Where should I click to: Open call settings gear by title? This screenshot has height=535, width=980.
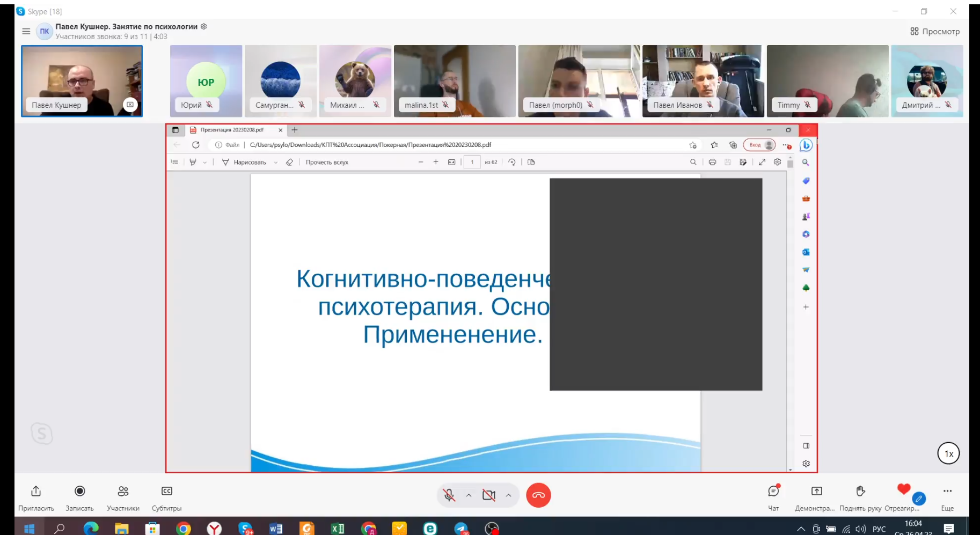(204, 26)
